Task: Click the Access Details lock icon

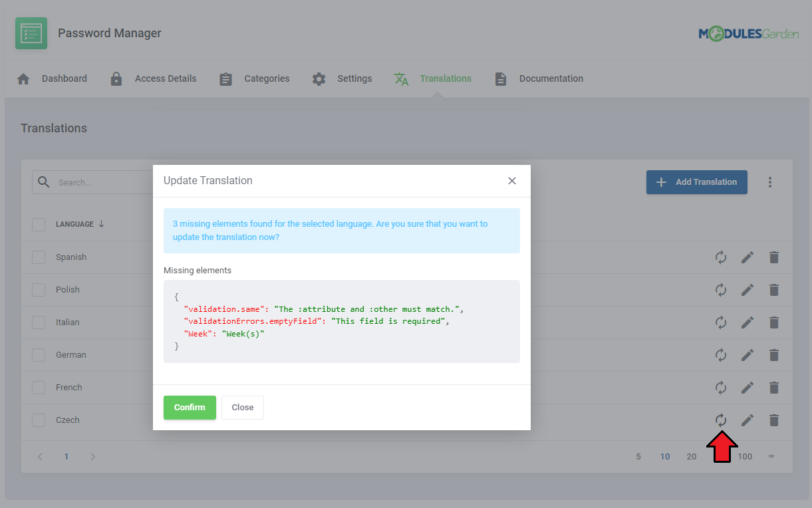Action: pos(116,79)
